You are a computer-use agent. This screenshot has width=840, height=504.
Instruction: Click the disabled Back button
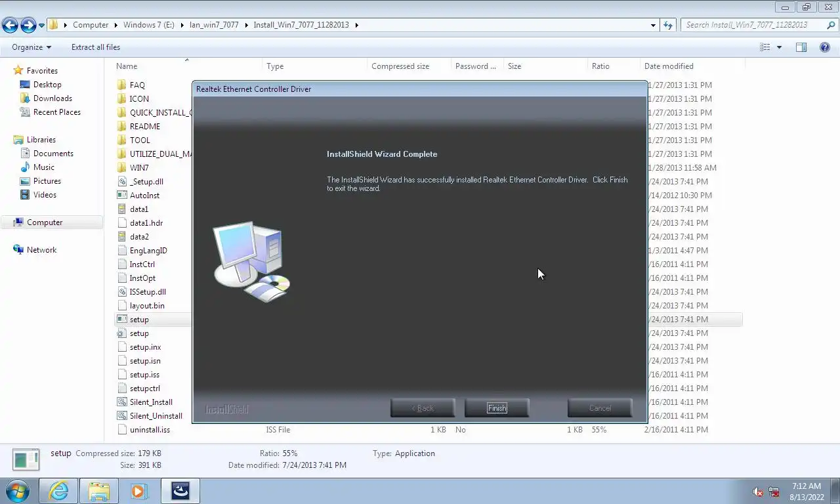[x=423, y=408]
